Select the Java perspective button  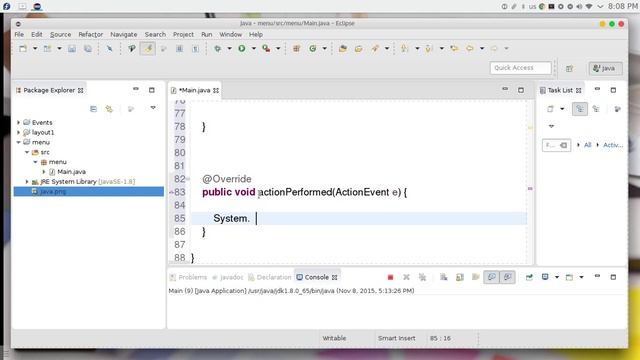[605, 68]
